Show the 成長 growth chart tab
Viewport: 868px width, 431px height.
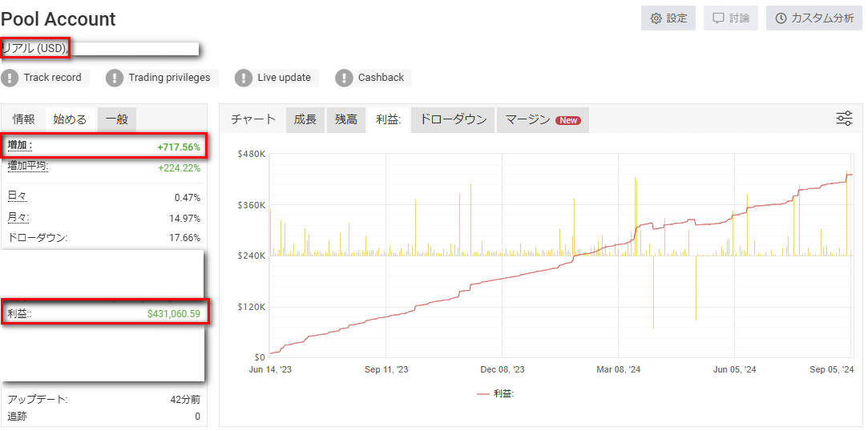point(305,119)
